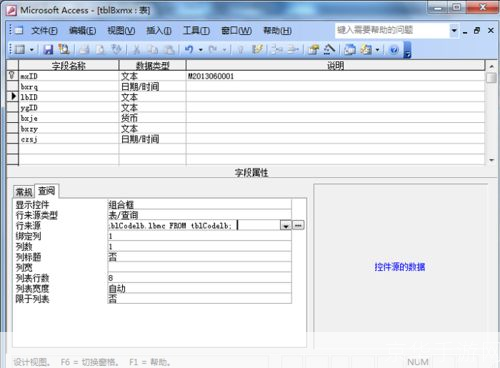This screenshot has width=500, height=368.
Task: Save the table with the floppy icon
Action: point(48,50)
